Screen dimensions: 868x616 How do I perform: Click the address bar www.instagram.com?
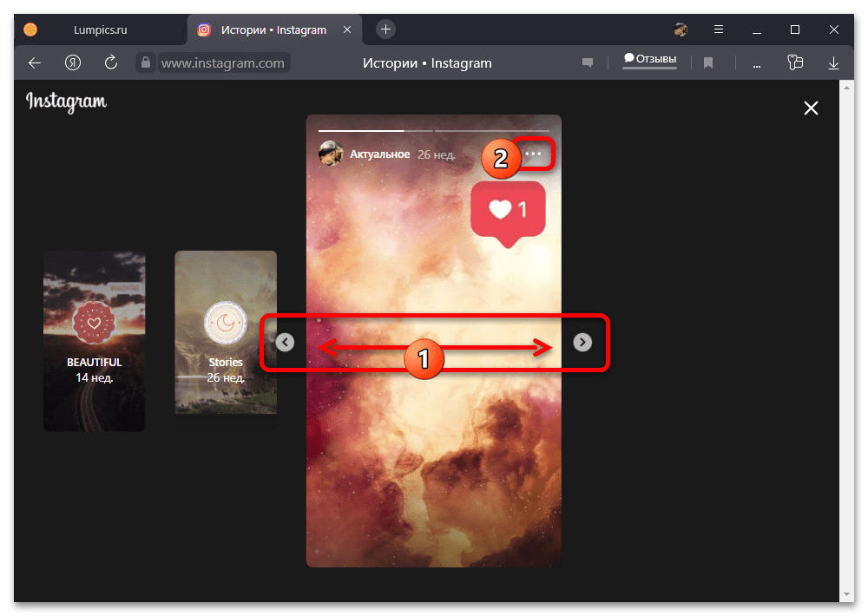pos(222,62)
